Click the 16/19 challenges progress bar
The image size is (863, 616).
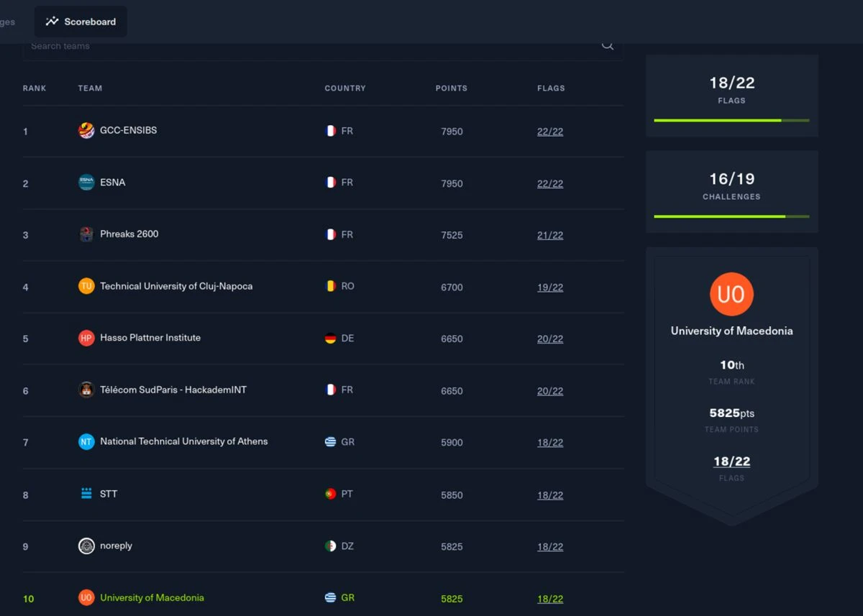(731, 216)
